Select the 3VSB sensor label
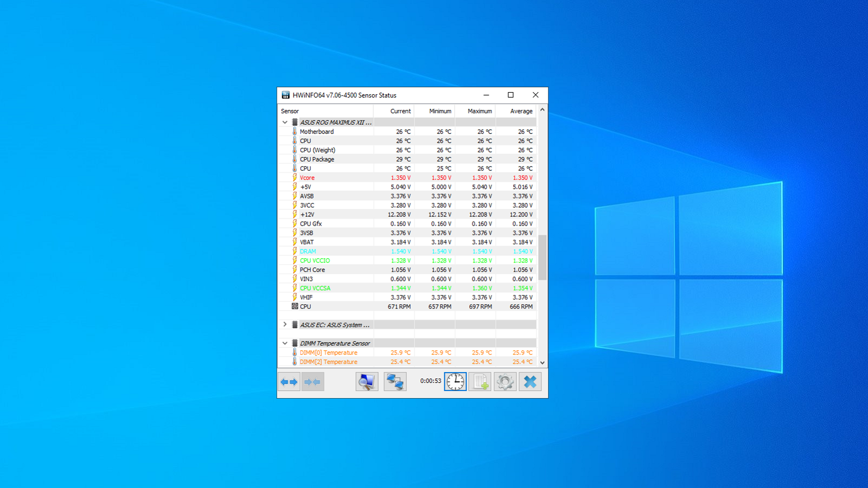This screenshot has height=488, width=868. pyautogui.click(x=307, y=233)
